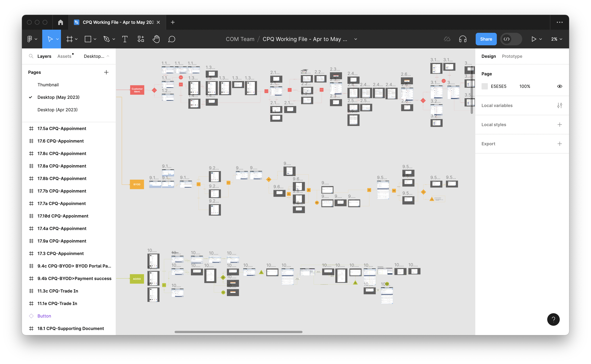Select layer 17.10d CPQ-Appoinment

tap(69, 216)
